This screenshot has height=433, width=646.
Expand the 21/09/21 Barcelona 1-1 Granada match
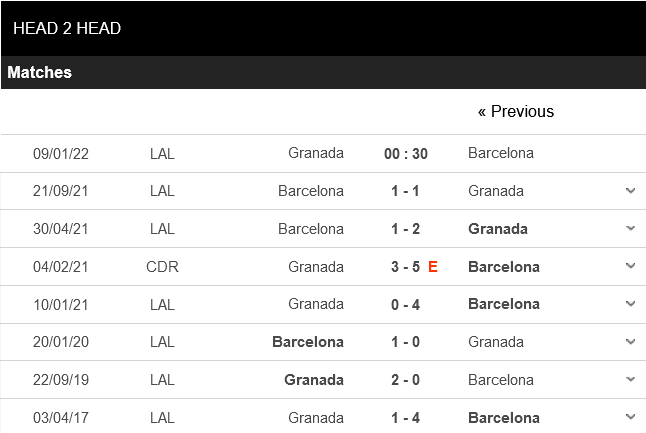pos(630,191)
